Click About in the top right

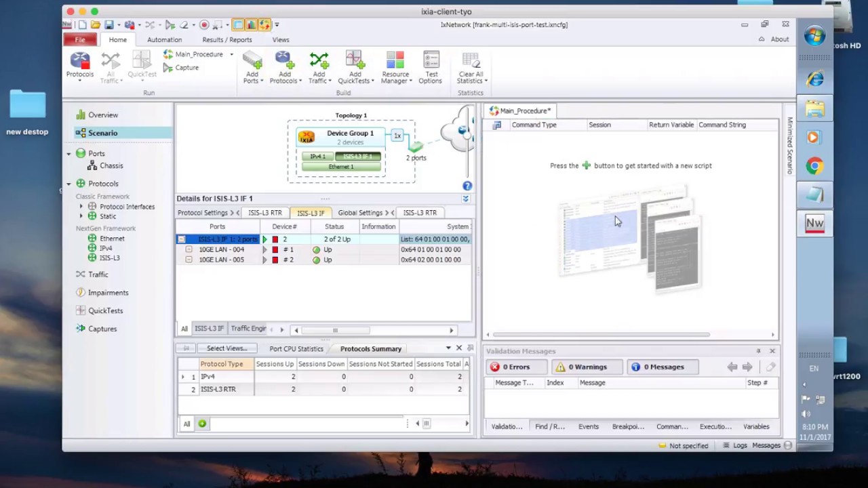(x=780, y=39)
